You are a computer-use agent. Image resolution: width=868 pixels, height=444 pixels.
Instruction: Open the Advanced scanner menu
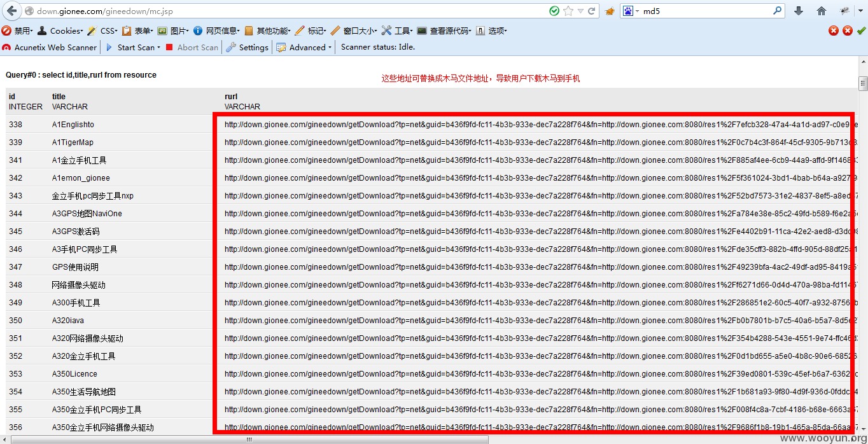click(x=304, y=47)
